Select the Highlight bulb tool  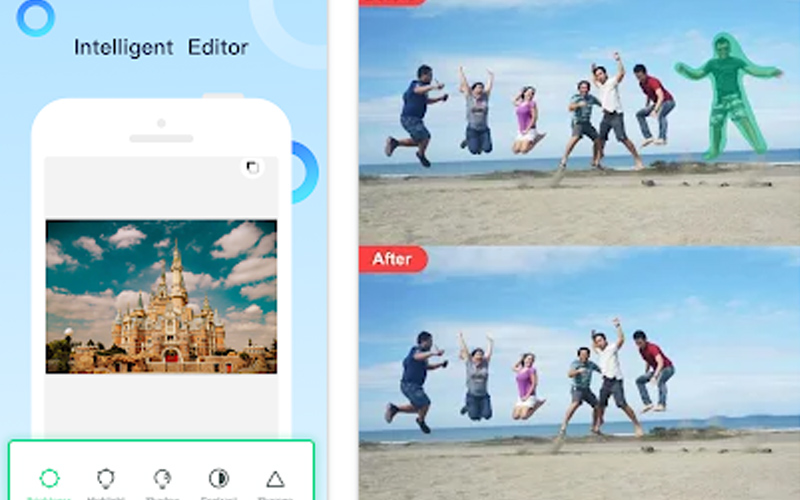click(106, 479)
